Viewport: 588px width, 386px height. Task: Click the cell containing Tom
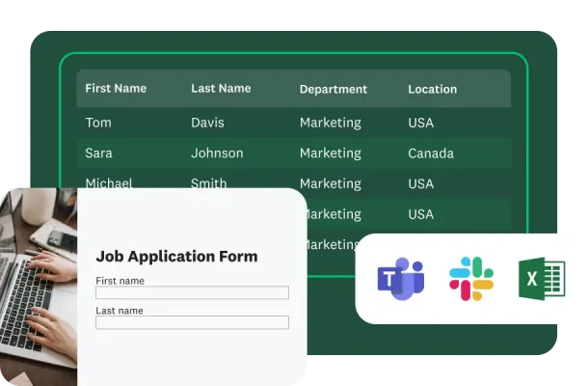98,123
